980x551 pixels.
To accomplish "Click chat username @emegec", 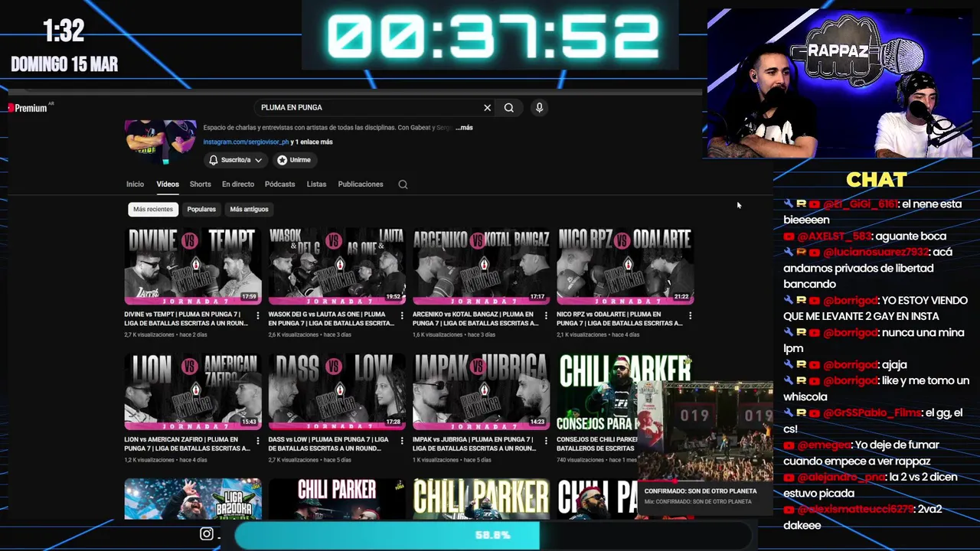I will [x=824, y=445].
